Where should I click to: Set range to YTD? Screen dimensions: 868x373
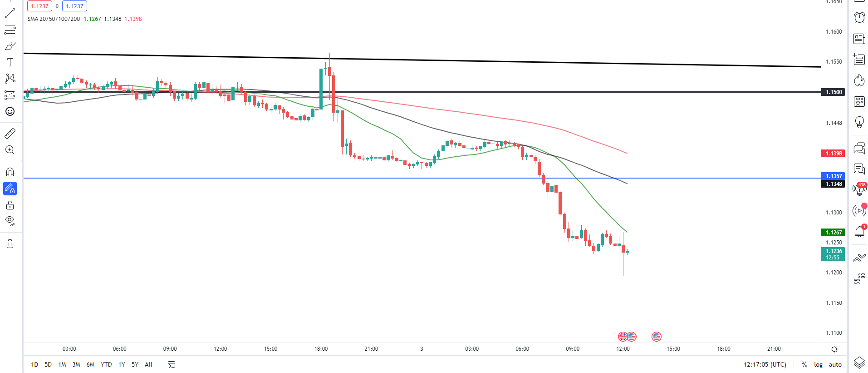tap(106, 364)
